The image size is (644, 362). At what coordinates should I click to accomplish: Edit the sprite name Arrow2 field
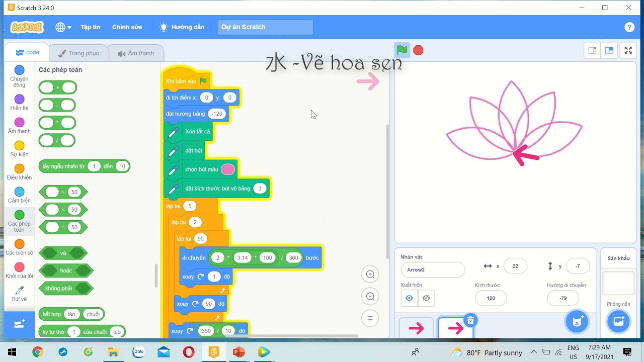[433, 269]
